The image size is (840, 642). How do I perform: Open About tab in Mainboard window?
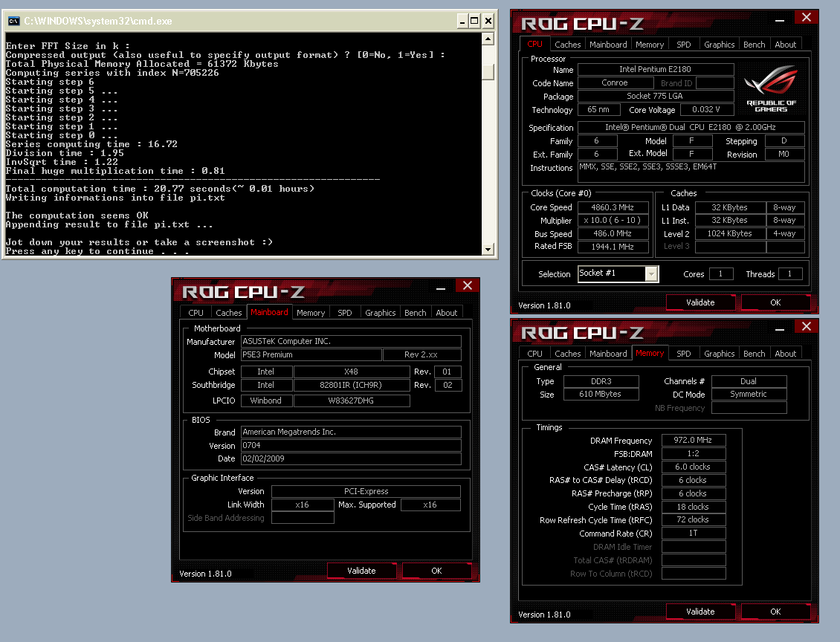coord(446,313)
